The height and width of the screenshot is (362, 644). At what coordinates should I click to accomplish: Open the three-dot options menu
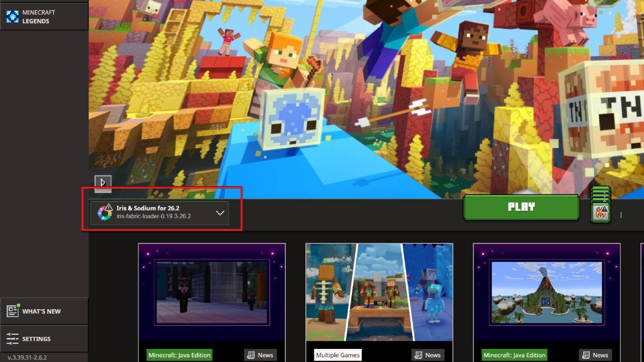621,215
